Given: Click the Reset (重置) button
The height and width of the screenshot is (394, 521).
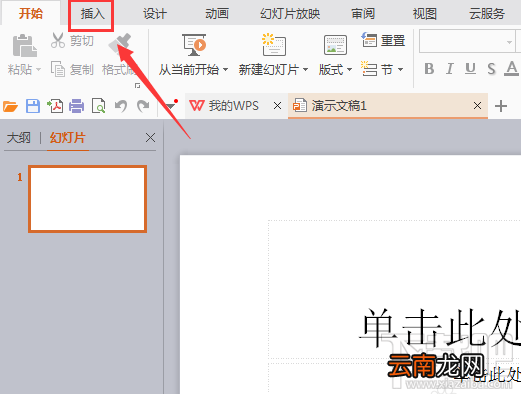Looking at the screenshot, I should [383, 41].
